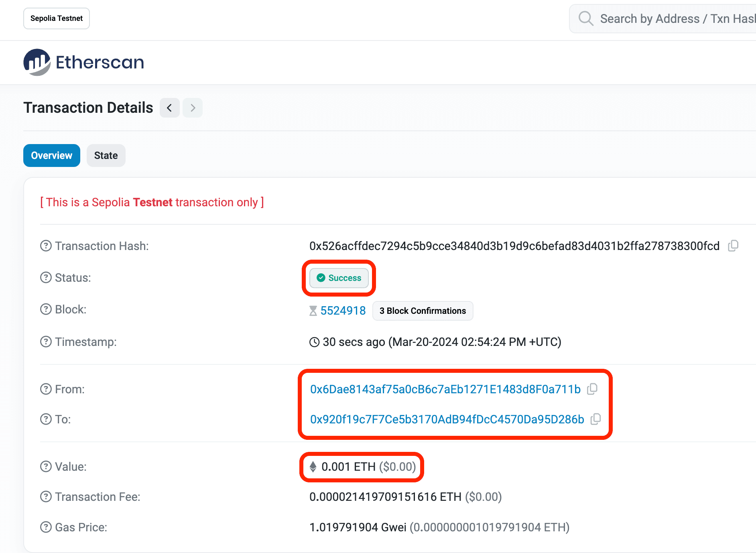Copy the From address
Image resolution: width=756 pixels, height=553 pixels.
pos(593,388)
